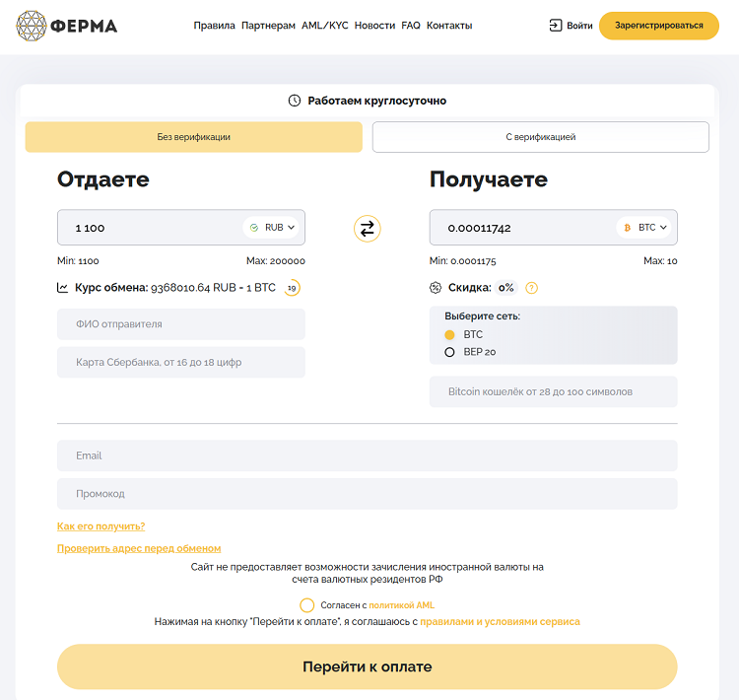
Task: Swap the exchange direction arrows
Action: tap(367, 229)
